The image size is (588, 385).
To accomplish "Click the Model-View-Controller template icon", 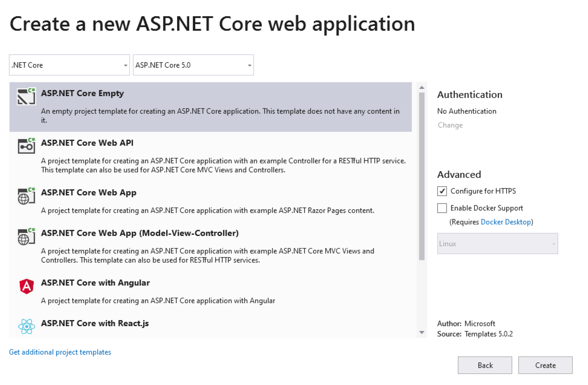I will point(26,236).
